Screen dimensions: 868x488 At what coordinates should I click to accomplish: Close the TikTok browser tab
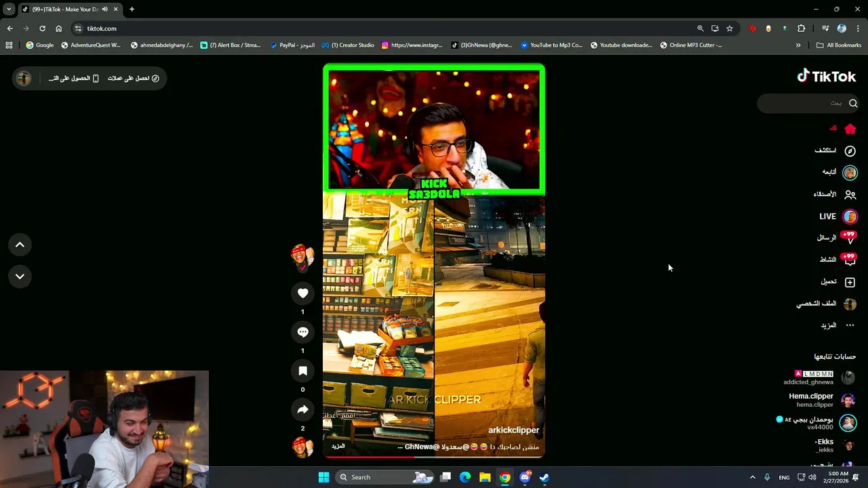coord(116,9)
